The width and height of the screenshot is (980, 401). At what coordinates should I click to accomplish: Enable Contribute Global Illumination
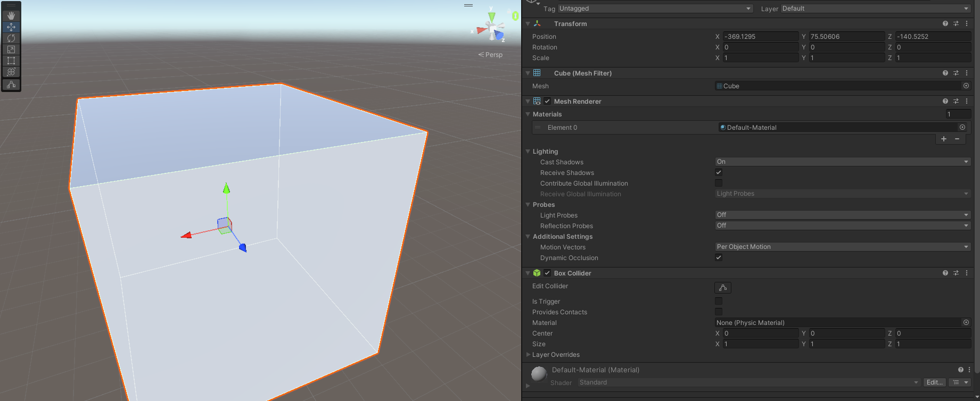point(719,183)
